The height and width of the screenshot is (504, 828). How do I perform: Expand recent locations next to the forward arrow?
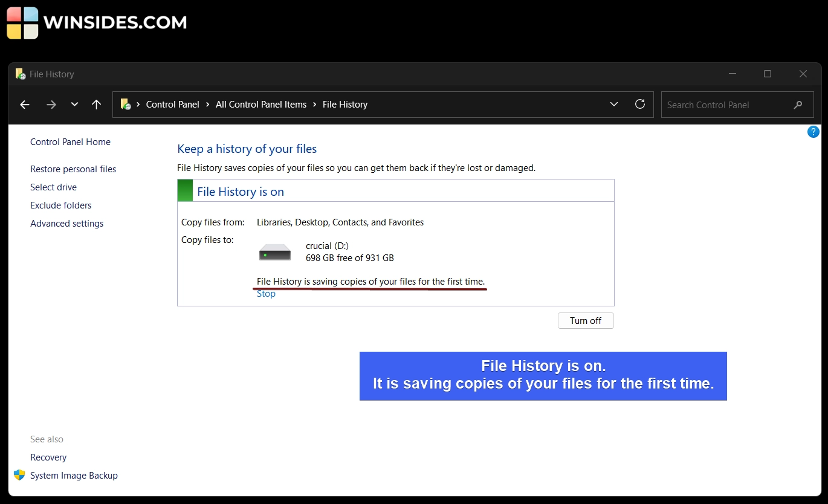(x=74, y=105)
